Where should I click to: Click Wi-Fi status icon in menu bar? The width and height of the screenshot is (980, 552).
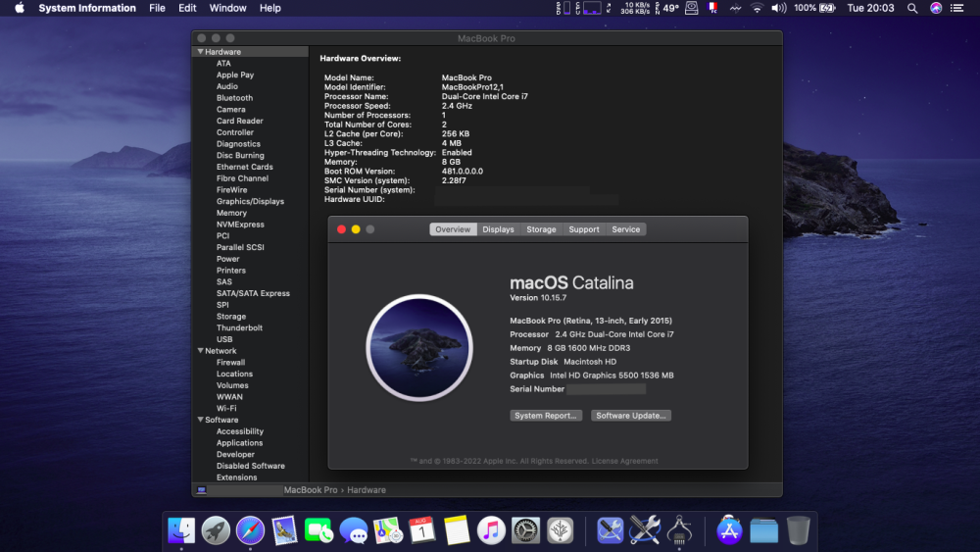tap(757, 8)
